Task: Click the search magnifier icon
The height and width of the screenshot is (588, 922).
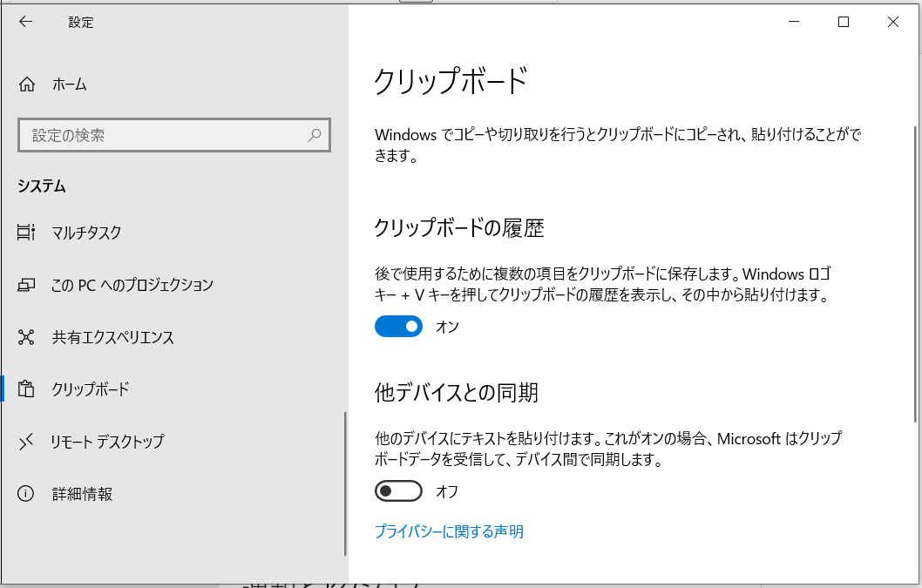Action: (315, 135)
